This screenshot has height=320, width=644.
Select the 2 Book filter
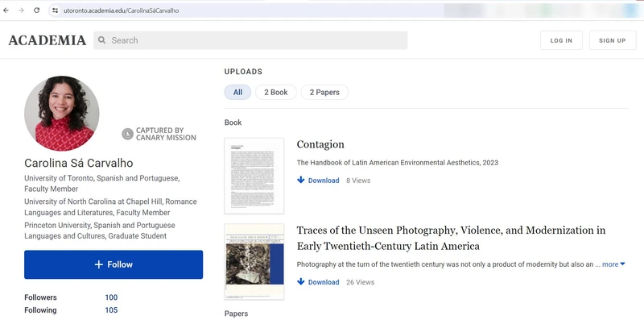[275, 92]
